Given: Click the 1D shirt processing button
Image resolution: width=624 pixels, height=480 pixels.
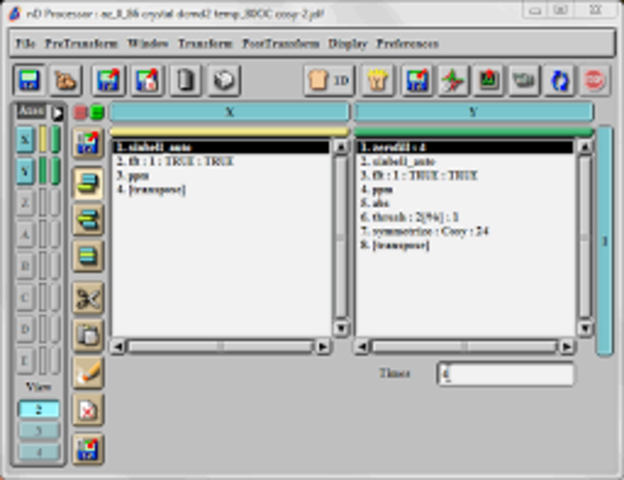Looking at the screenshot, I should pos(329,80).
